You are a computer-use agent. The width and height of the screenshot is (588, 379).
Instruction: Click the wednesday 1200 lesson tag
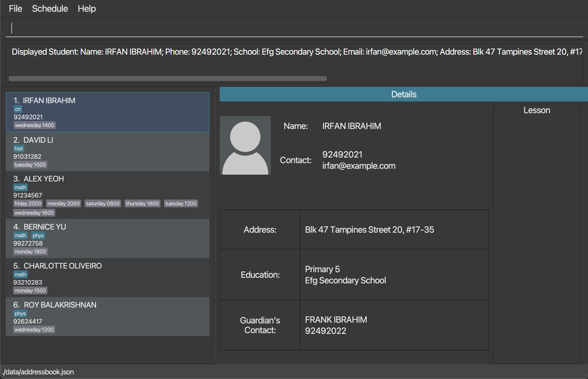[34, 329]
